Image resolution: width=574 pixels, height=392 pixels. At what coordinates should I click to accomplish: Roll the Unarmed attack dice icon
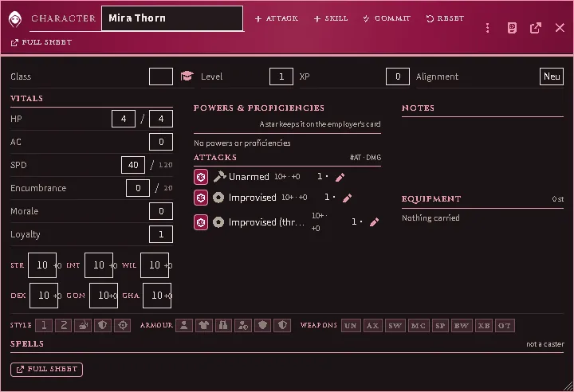point(201,177)
